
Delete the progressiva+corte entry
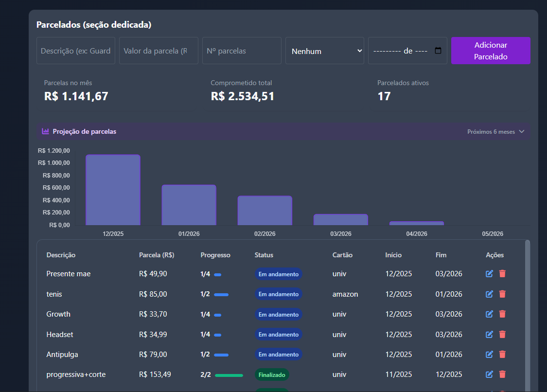click(x=502, y=374)
